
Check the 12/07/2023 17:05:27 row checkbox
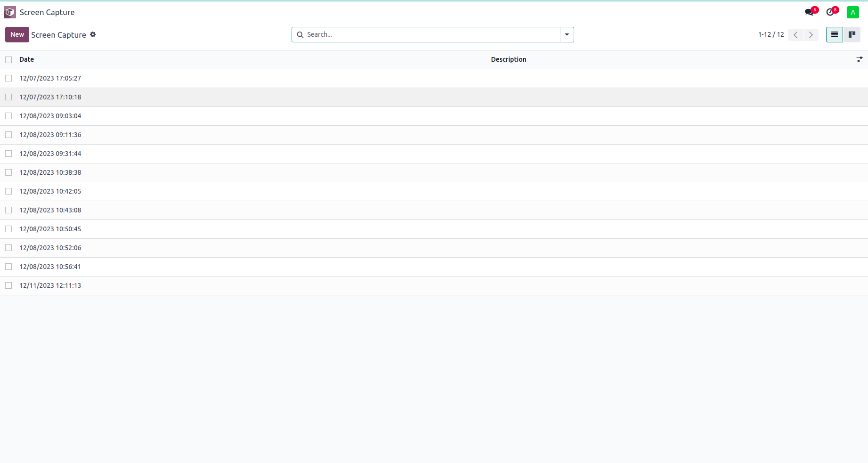click(x=8, y=78)
